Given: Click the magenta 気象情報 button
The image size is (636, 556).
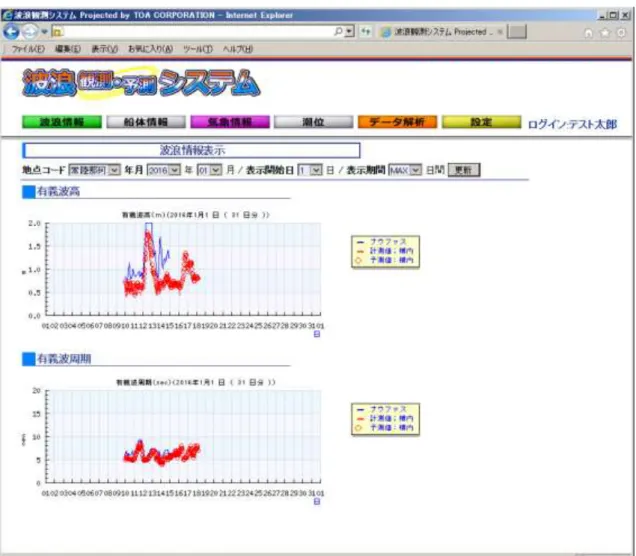Looking at the screenshot, I should [230, 122].
